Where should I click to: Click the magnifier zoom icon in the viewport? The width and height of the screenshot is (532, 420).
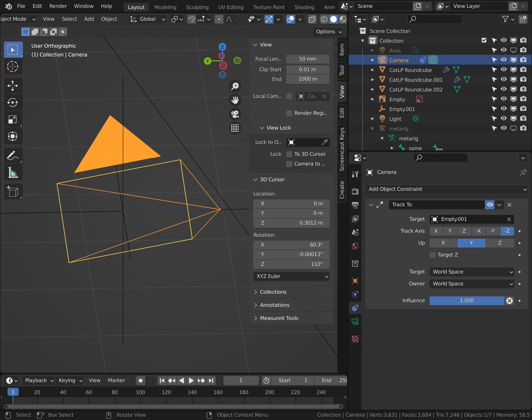235,86
